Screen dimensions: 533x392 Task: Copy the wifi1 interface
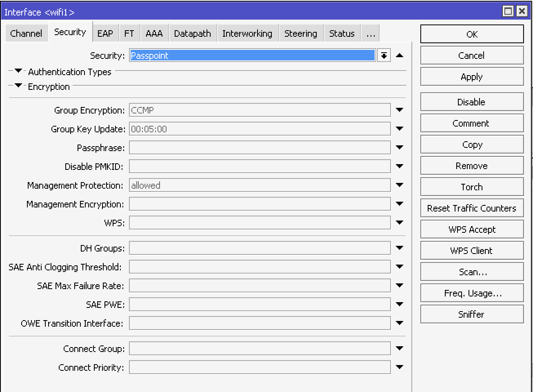point(472,145)
